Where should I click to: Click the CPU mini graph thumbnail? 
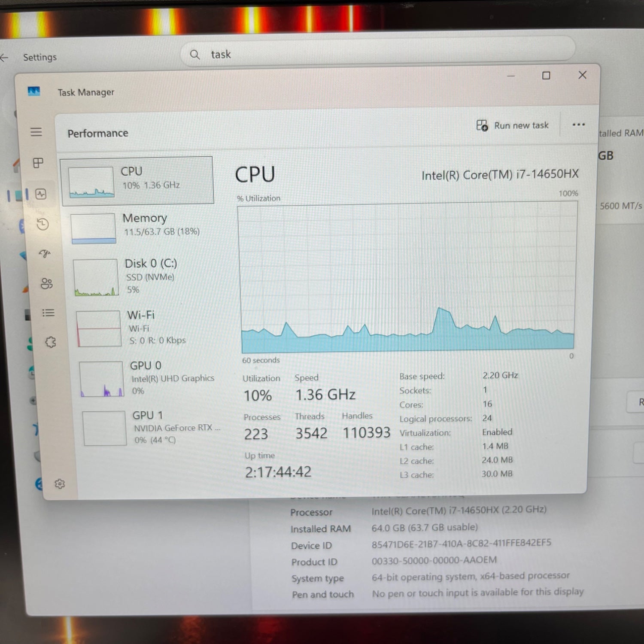click(x=91, y=182)
